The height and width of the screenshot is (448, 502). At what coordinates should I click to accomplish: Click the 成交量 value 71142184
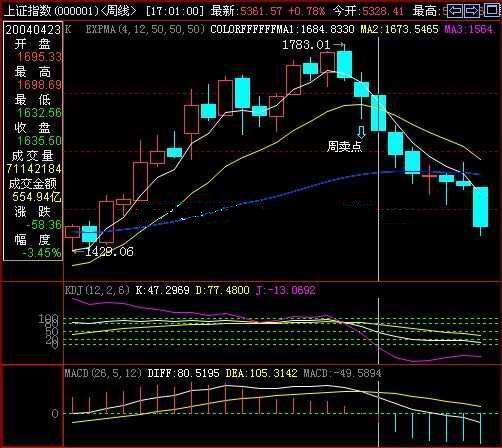tap(34, 169)
